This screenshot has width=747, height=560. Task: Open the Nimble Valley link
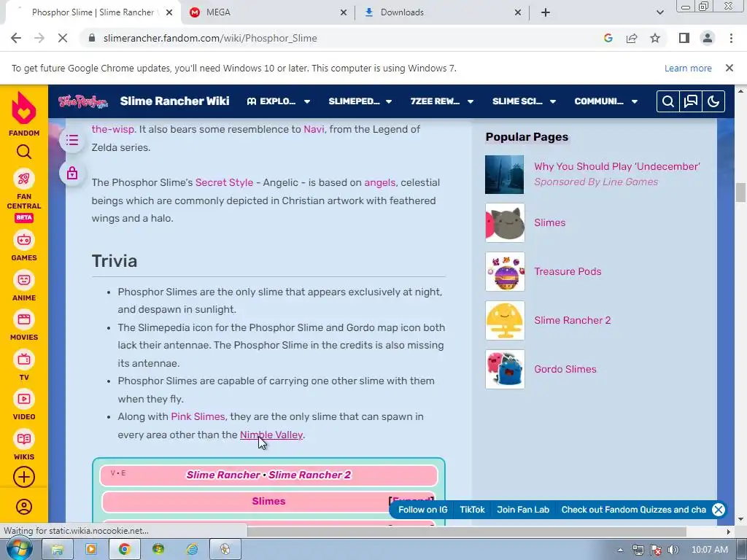click(271, 435)
